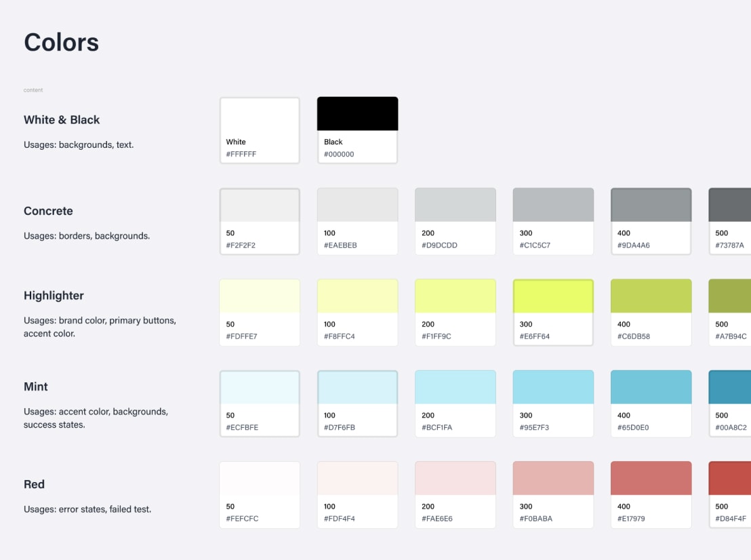The width and height of the screenshot is (751, 560).
Task: Select Concrete 200 swatch #D9DCDD
Action: click(455, 221)
